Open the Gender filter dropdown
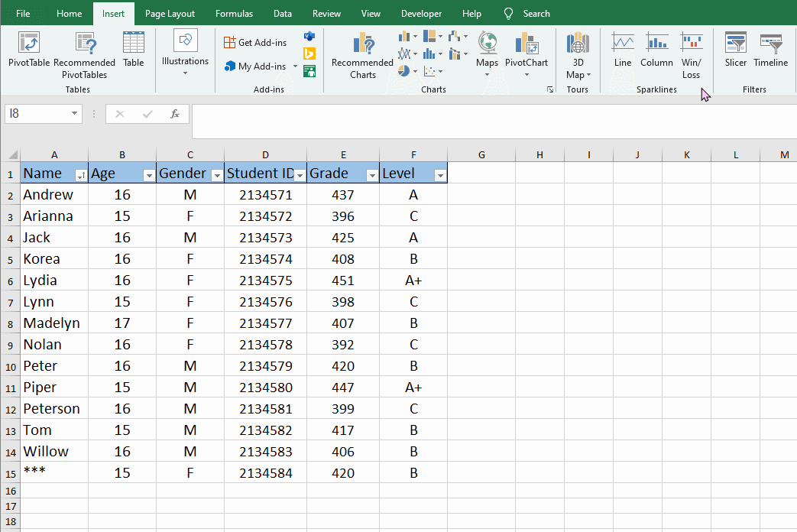Viewport: 797px width, 532px height. click(217, 176)
